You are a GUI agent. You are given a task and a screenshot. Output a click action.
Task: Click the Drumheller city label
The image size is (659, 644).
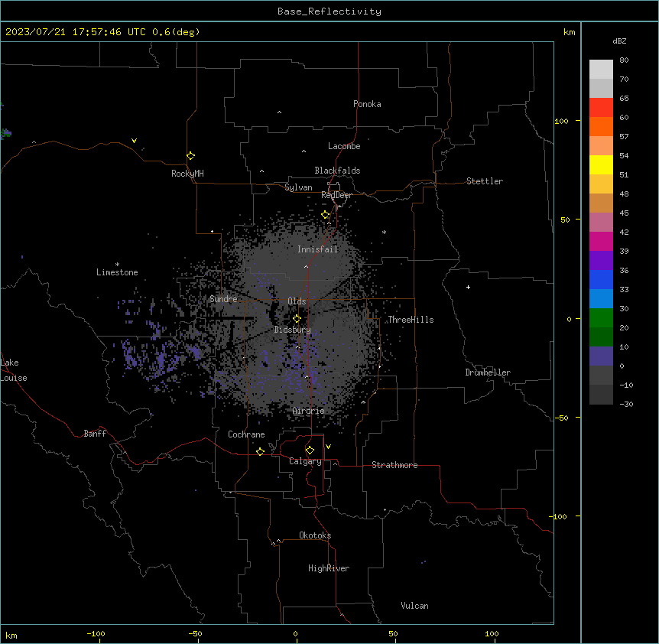pos(488,372)
